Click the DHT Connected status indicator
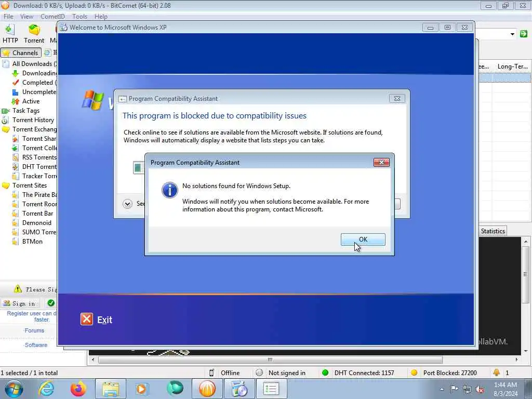Image resolution: width=532 pixels, height=399 pixels. click(358, 373)
